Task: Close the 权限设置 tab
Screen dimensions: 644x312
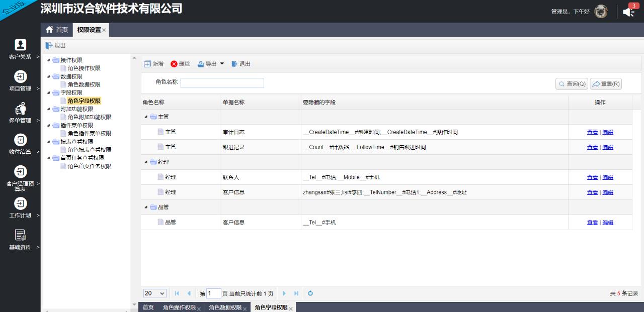Action: click(104, 30)
